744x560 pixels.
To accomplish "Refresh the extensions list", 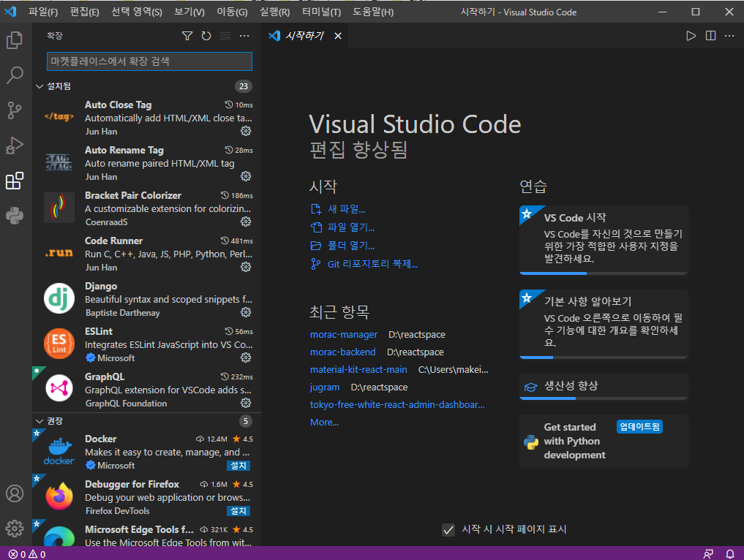I will (206, 36).
